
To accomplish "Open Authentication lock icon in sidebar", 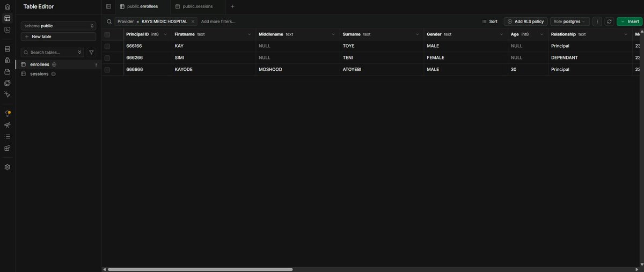I will click(x=8, y=60).
